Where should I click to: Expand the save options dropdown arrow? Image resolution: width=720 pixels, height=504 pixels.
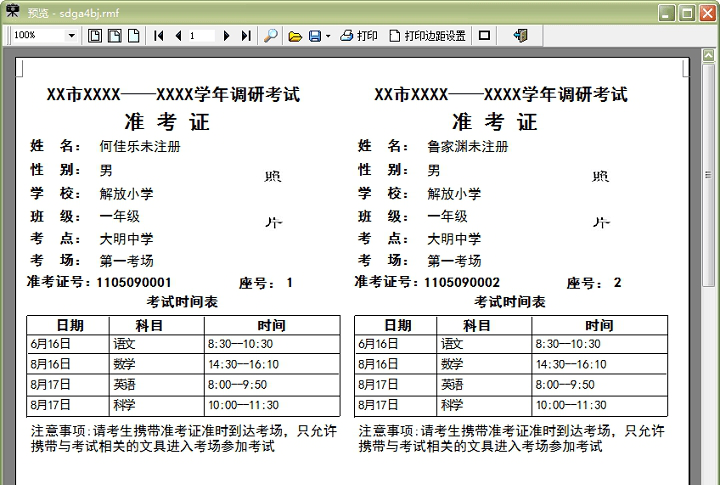tap(328, 36)
